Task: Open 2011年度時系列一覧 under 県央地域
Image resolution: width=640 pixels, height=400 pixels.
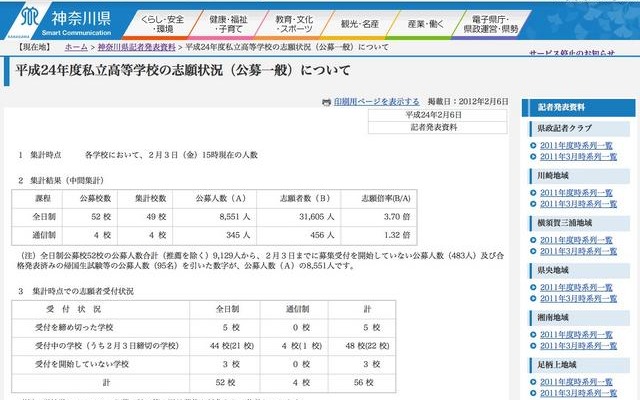Action: pyautogui.click(x=576, y=287)
